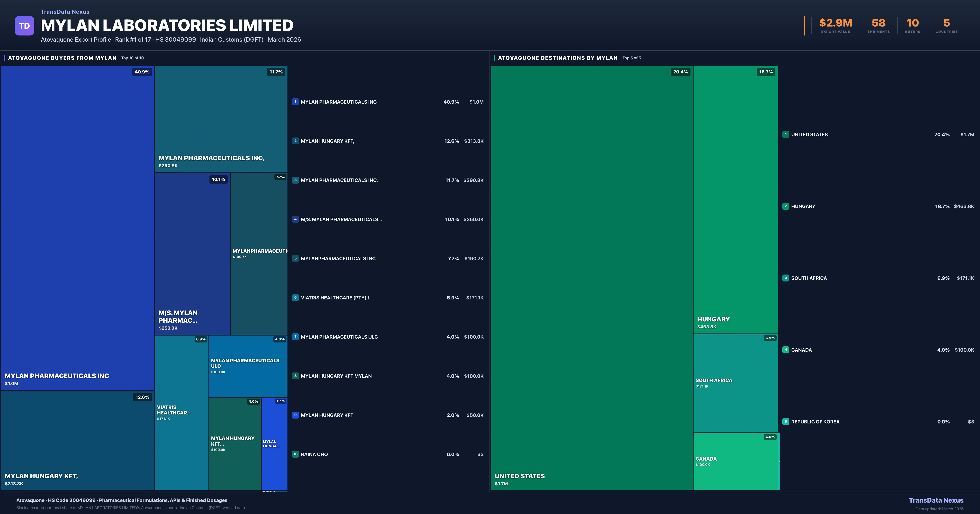Viewport: 980px width, 514px height.
Task: Select the United States treemap block
Action: pos(592,278)
